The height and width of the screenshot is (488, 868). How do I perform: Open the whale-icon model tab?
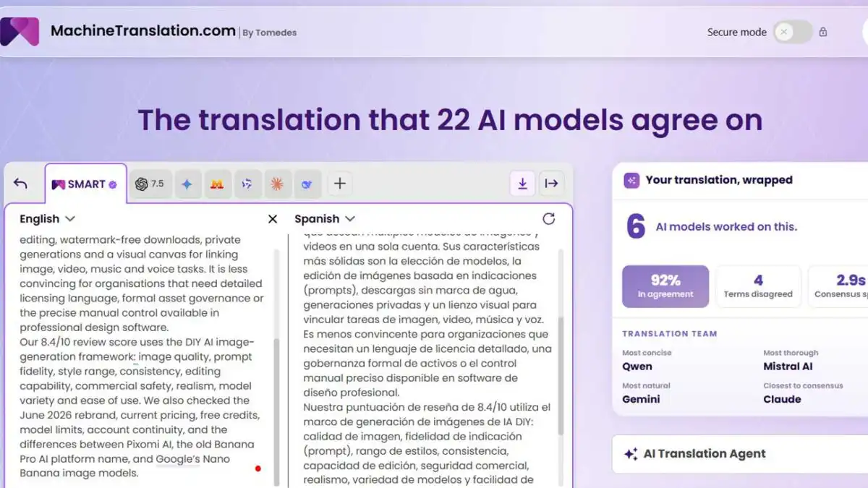(307, 184)
